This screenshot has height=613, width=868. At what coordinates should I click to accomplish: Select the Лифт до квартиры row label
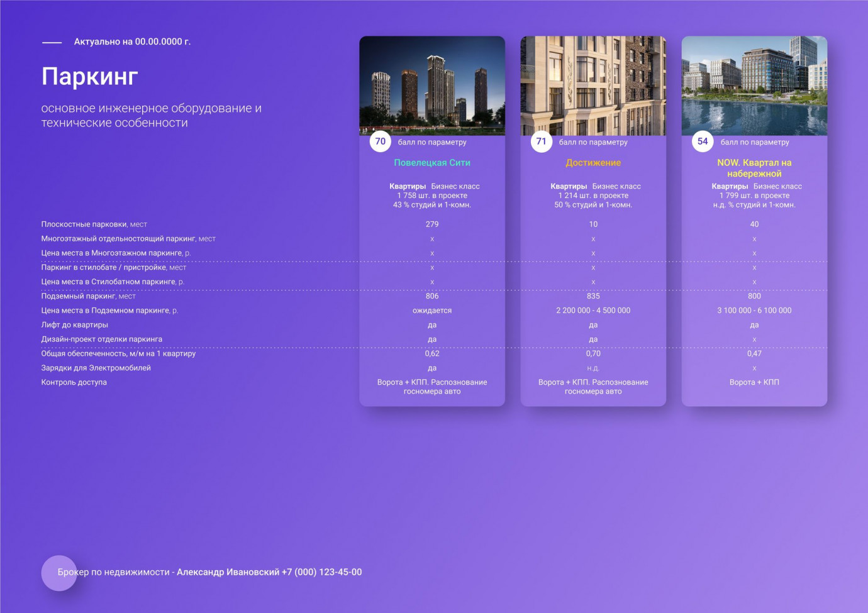pos(75,325)
